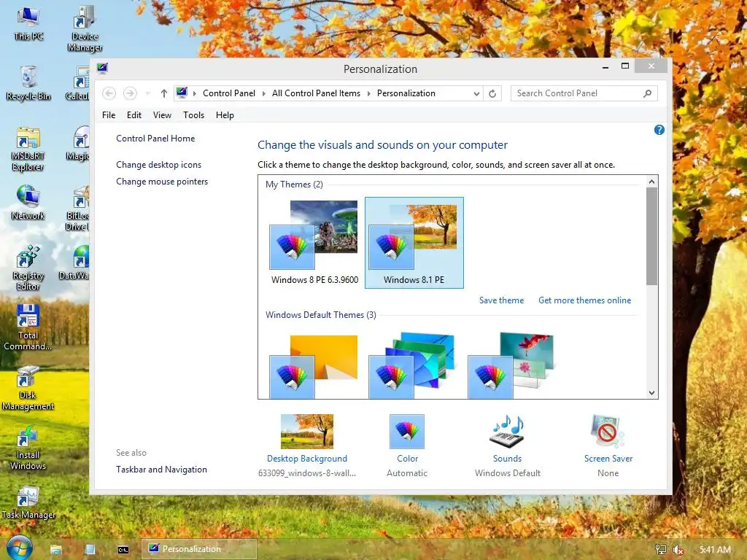Click Get more themes online
This screenshot has height=560, width=747.
tap(584, 300)
